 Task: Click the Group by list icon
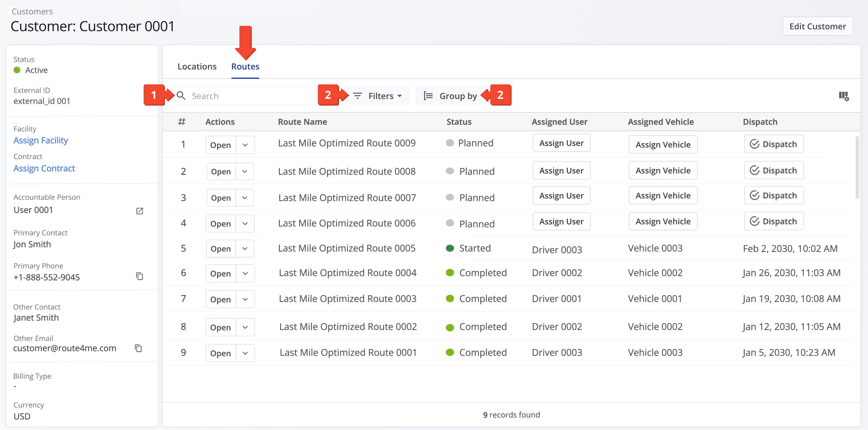pos(428,96)
